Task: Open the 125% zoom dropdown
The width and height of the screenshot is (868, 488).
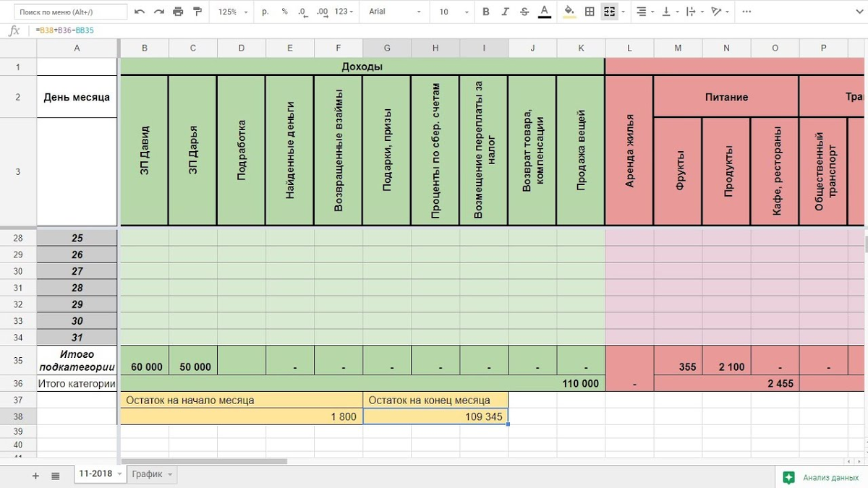Action: click(x=233, y=12)
